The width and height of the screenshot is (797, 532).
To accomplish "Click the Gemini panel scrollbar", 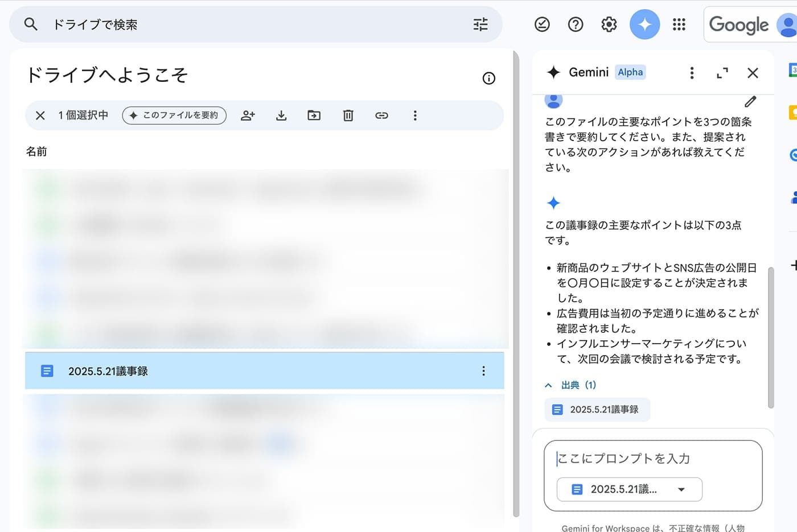I will tap(771, 337).
